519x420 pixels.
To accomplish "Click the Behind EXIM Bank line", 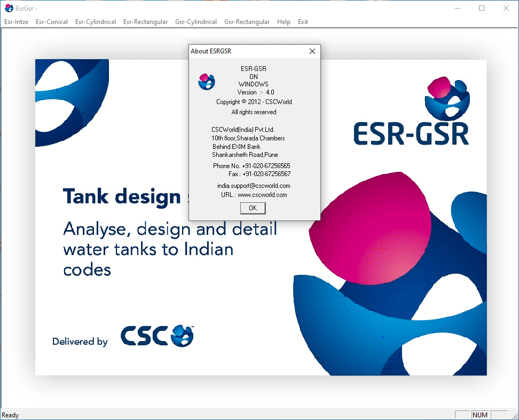I will pyautogui.click(x=237, y=147).
